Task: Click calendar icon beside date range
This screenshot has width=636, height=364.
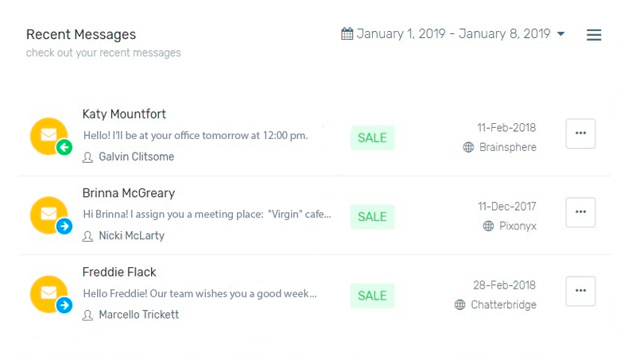Action: pyautogui.click(x=347, y=33)
